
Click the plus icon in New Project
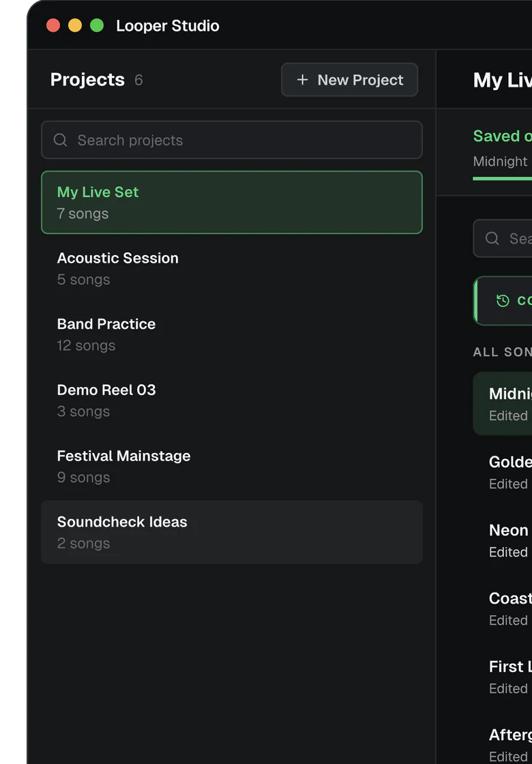(x=303, y=79)
